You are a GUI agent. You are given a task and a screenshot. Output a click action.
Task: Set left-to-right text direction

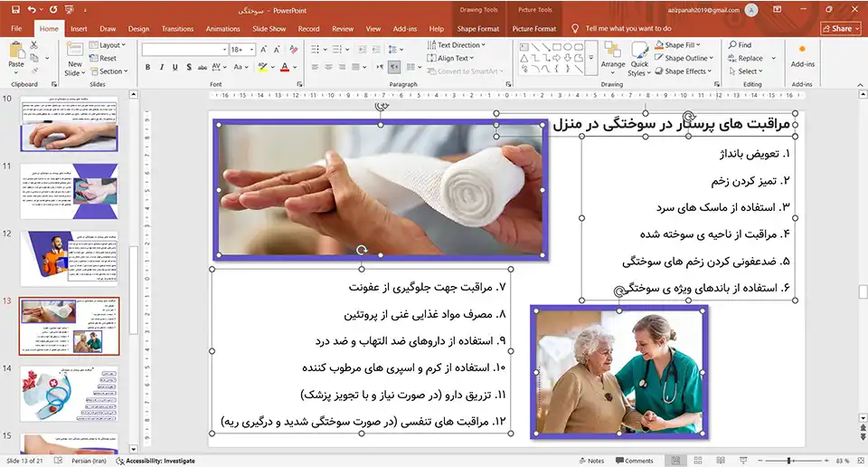pyautogui.click(x=381, y=67)
